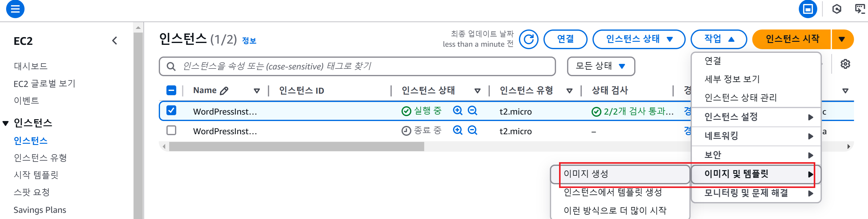The height and width of the screenshot is (219, 868).
Task: Open the arrow next to 인스턴스 시작
Action: [x=842, y=40]
